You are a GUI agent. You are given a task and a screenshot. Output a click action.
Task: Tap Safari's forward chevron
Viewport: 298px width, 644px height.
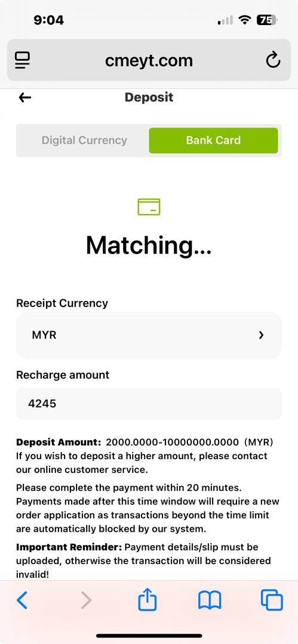coord(85,600)
